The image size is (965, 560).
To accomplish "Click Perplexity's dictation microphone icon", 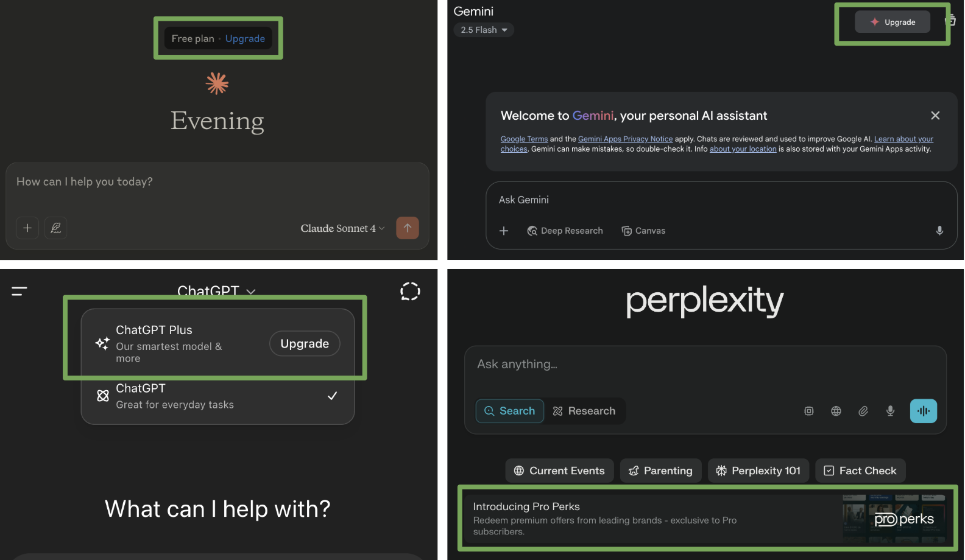I will [x=890, y=411].
